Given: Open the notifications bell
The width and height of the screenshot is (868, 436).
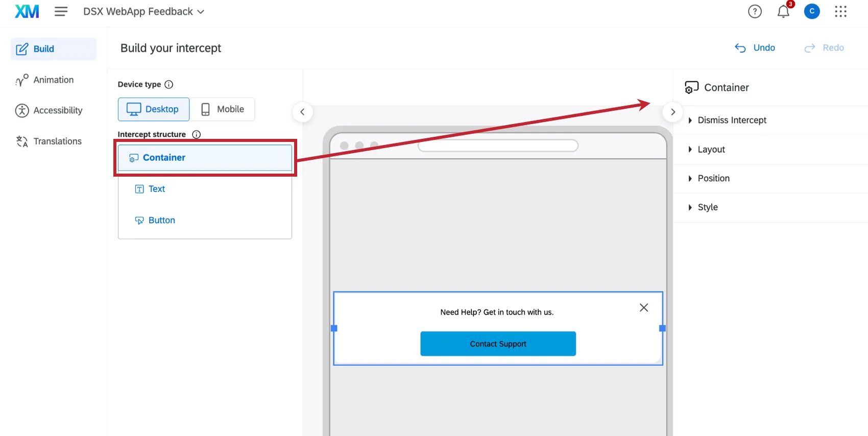Looking at the screenshot, I should (783, 11).
